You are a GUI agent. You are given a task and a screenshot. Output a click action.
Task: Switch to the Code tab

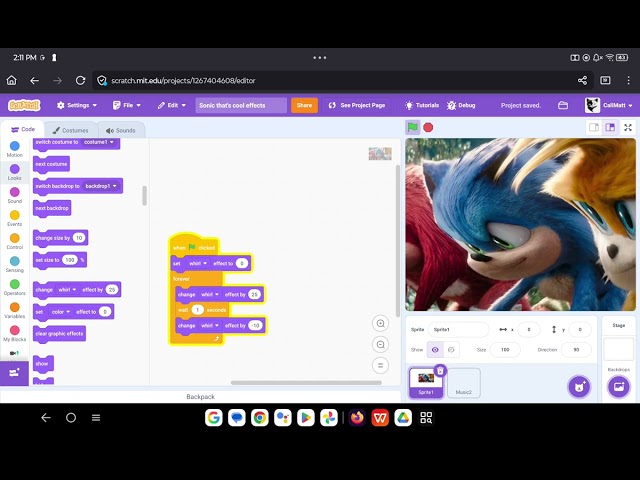click(23, 129)
